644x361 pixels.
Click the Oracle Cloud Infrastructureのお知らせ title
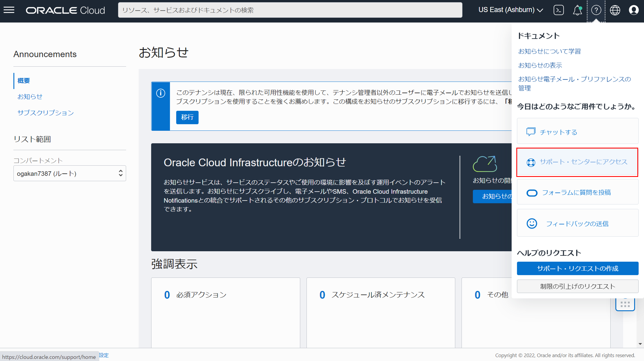point(255,162)
